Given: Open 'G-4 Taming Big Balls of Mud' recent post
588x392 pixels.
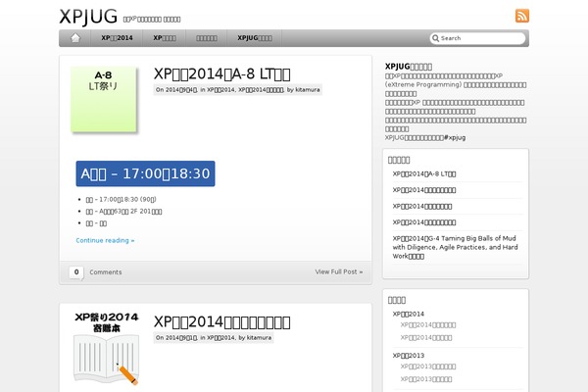Looking at the screenshot, I should pyautogui.click(x=456, y=247).
